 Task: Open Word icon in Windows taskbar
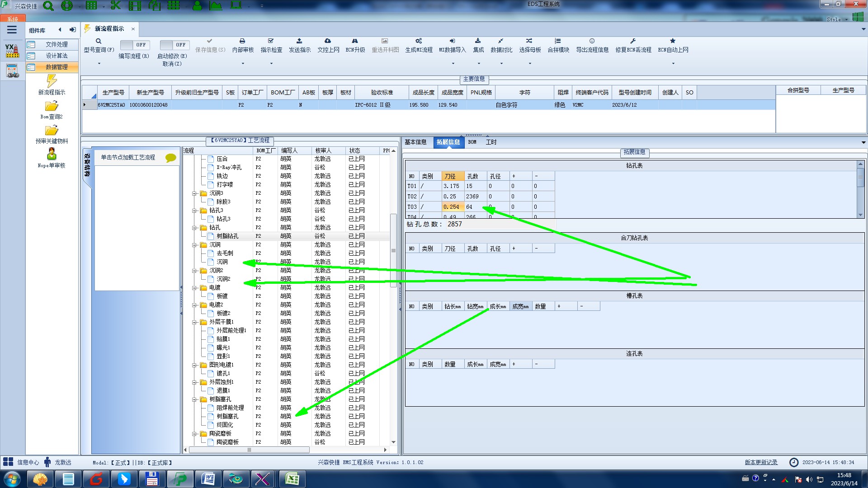point(208,479)
